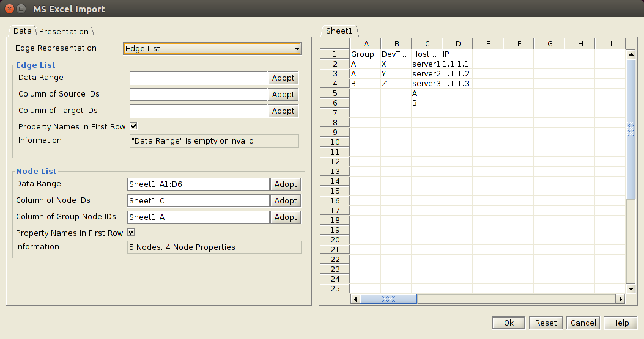Screen dimensions: 644x339
Task: Click the Cancel button
Action: point(583,323)
